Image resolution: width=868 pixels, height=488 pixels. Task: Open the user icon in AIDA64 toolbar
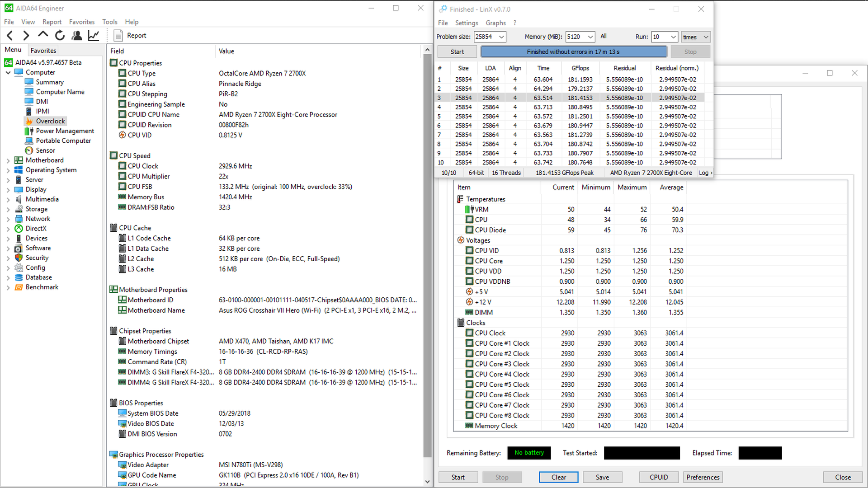click(x=77, y=35)
